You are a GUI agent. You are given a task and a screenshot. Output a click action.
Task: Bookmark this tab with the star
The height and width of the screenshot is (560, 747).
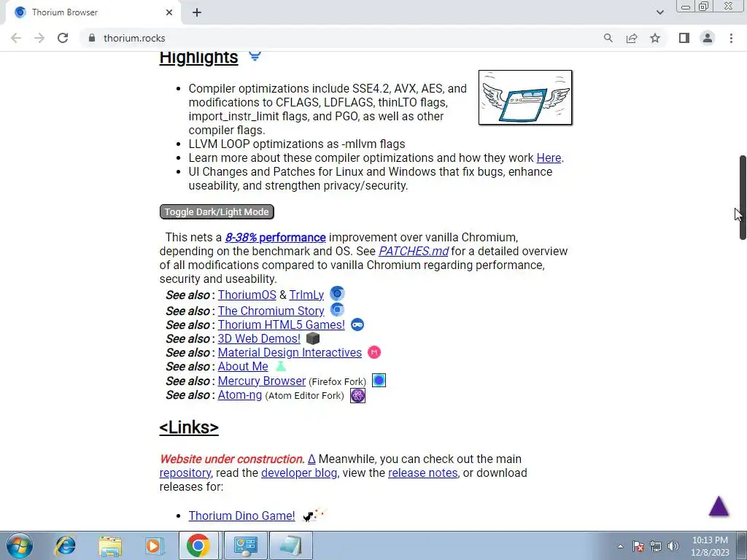coord(655,38)
